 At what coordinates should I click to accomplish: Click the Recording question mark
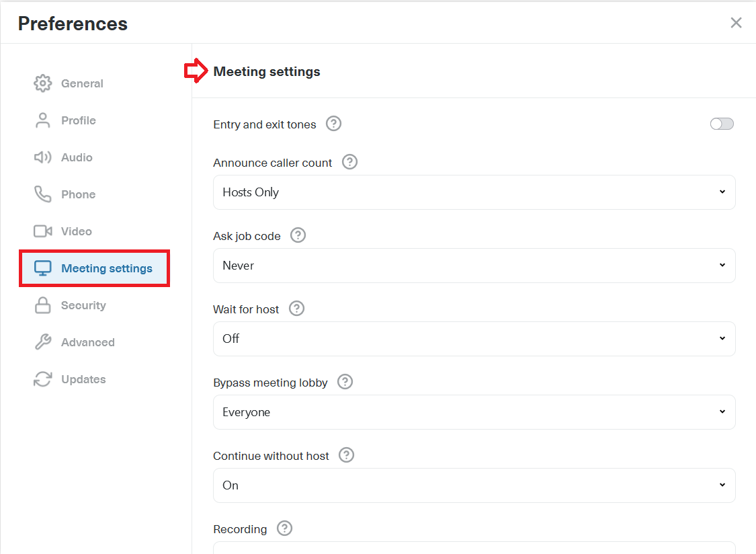(x=284, y=529)
